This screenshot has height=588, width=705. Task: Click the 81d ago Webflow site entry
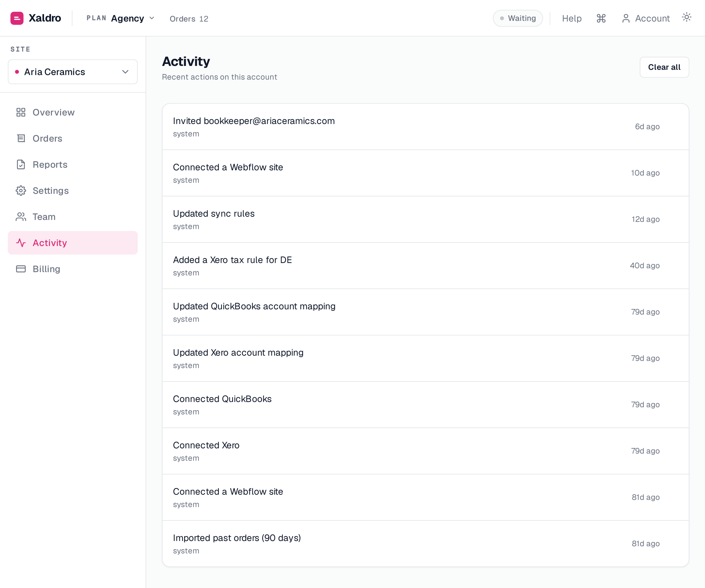click(x=425, y=497)
